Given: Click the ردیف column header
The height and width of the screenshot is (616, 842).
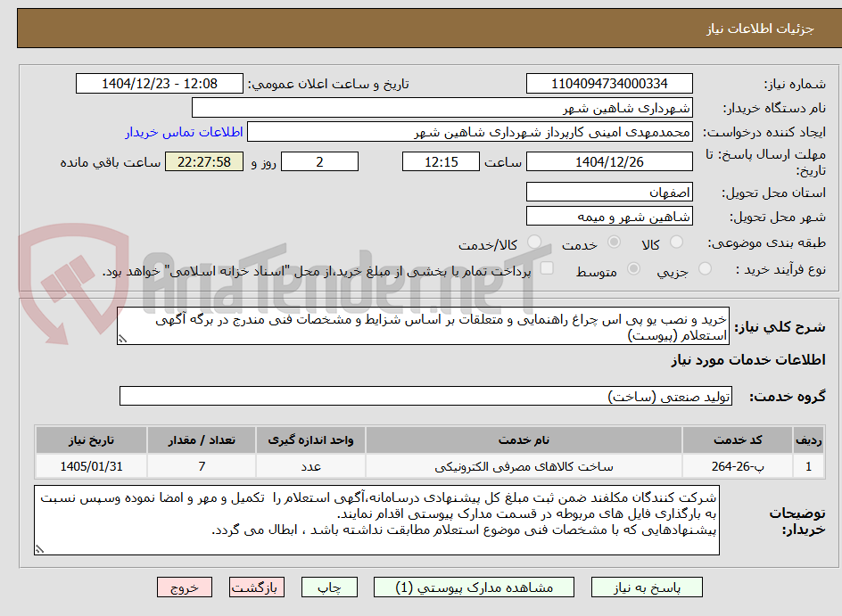Looking at the screenshot, I should pyautogui.click(x=808, y=440).
